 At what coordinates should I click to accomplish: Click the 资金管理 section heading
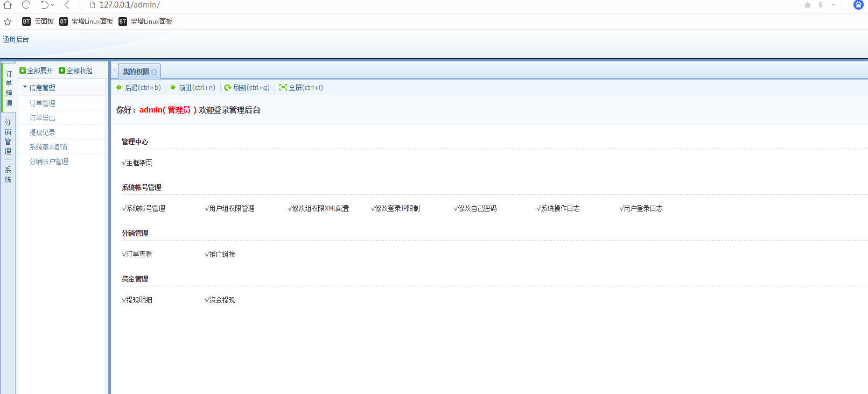[x=135, y=279]
